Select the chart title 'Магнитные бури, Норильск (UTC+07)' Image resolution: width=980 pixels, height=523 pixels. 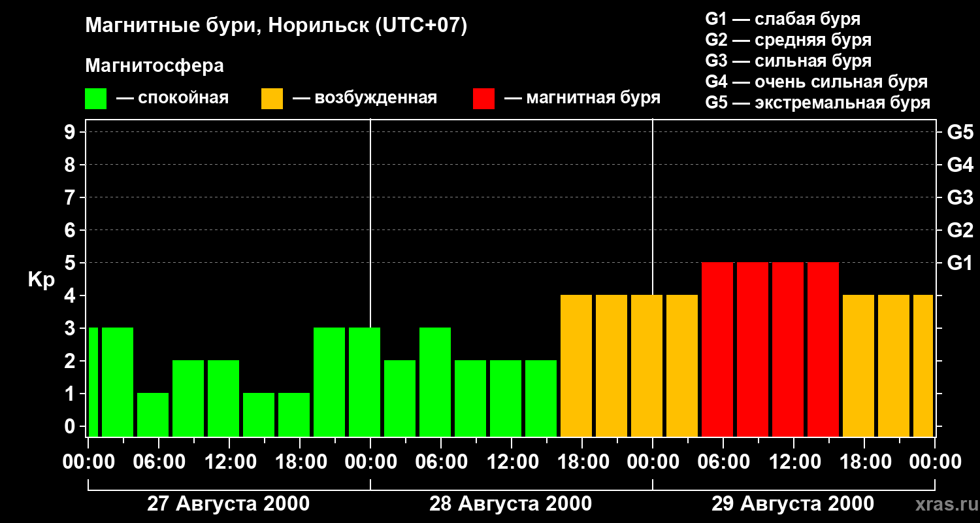[276, 26]
